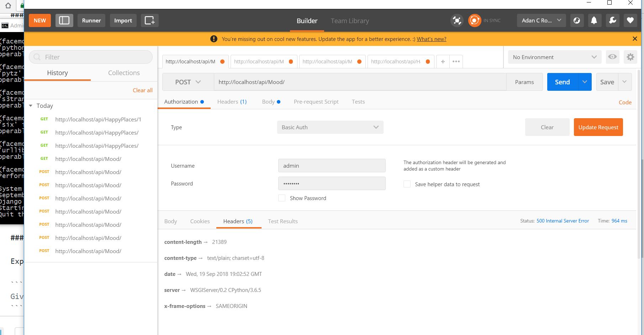
Task: Click the Import button
Action: 123,20
